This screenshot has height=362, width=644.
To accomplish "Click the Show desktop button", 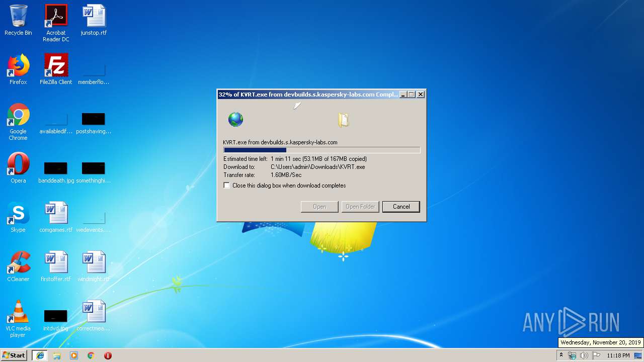I will [x=638, y=355].
